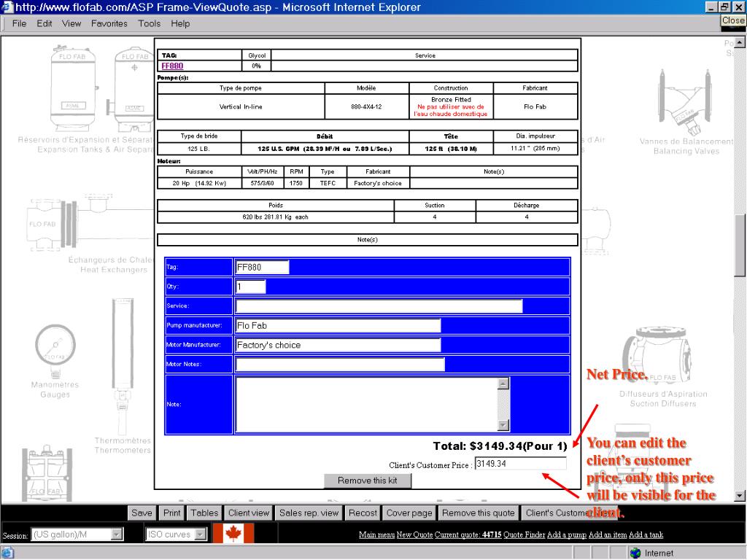Image resolution: width=747 pixels, height=560 pixels.
Task: Click the Qty input field
Action: (x=251, y=286)
